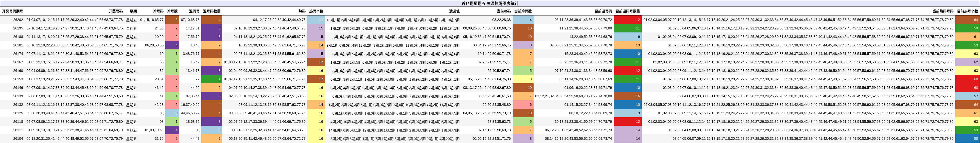Click current warm numbers '14,22,49,52,53,63,64,68,76'
This screenshot has width=980, height=143.
coord(590,37)
